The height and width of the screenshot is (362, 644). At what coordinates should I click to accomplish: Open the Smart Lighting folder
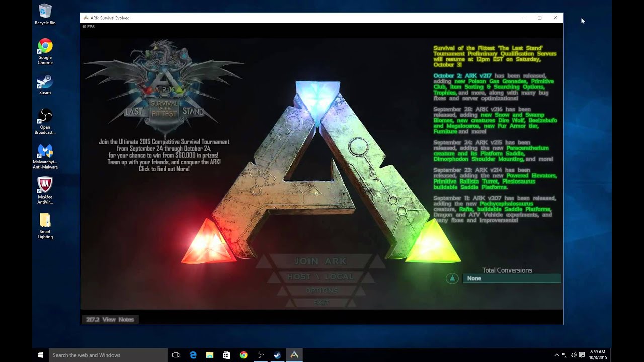pos(45,226)
